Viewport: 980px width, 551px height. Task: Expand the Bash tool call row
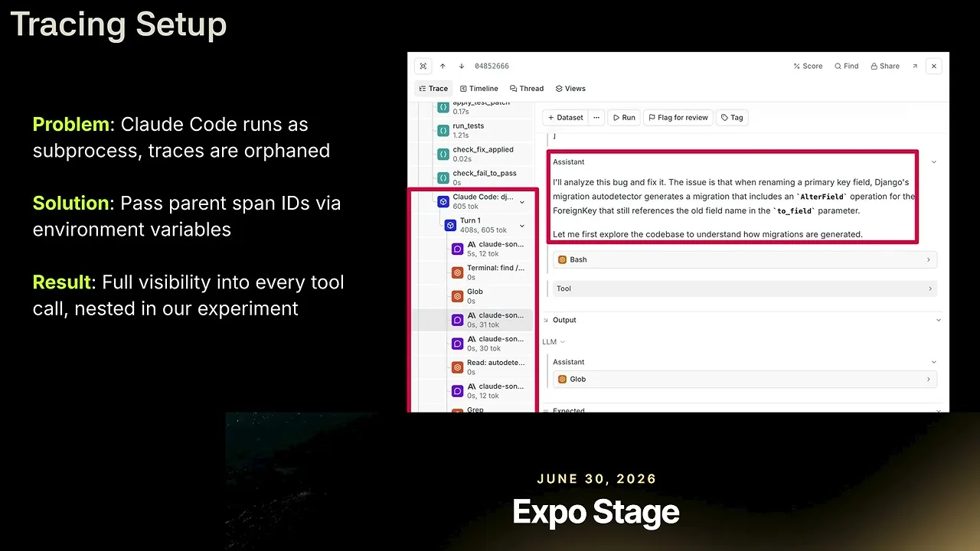coord(744,259)
